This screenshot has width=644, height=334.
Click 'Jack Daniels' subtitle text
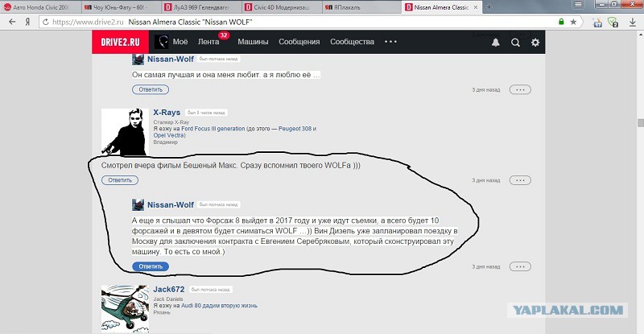(x=168, y=299)
